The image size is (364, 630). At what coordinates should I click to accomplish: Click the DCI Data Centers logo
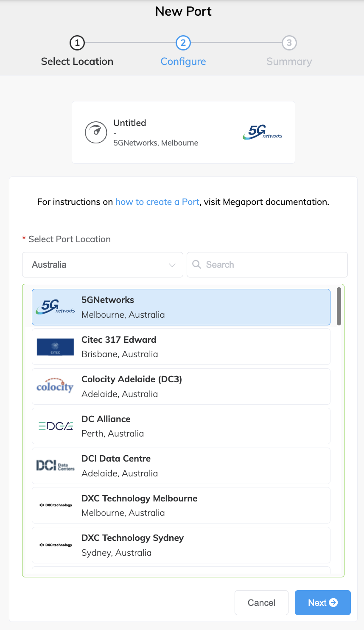click(x=55, y=465)
